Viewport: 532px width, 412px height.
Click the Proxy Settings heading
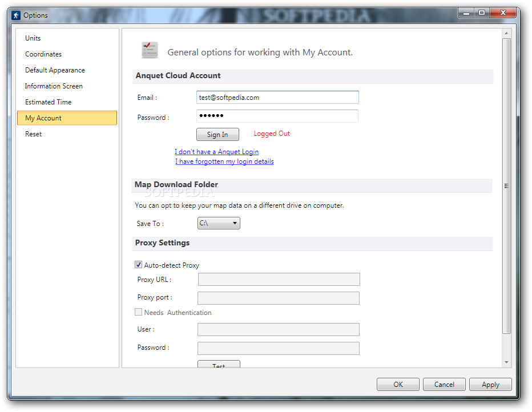(x=162, y=243)
